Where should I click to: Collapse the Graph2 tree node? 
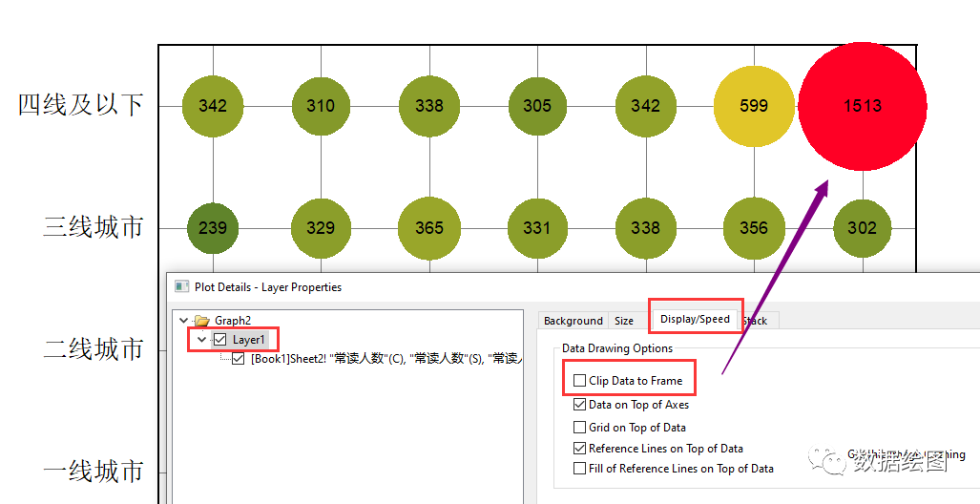184,321
